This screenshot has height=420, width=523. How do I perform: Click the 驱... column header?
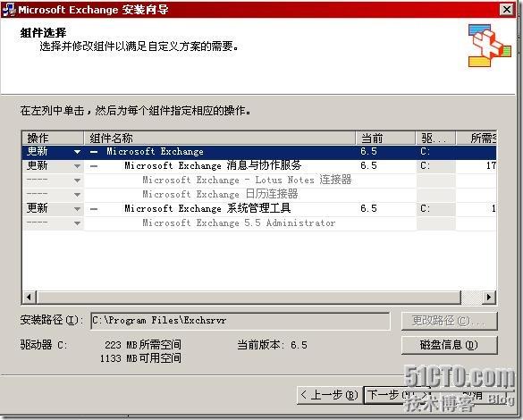(x=435, y=138)
